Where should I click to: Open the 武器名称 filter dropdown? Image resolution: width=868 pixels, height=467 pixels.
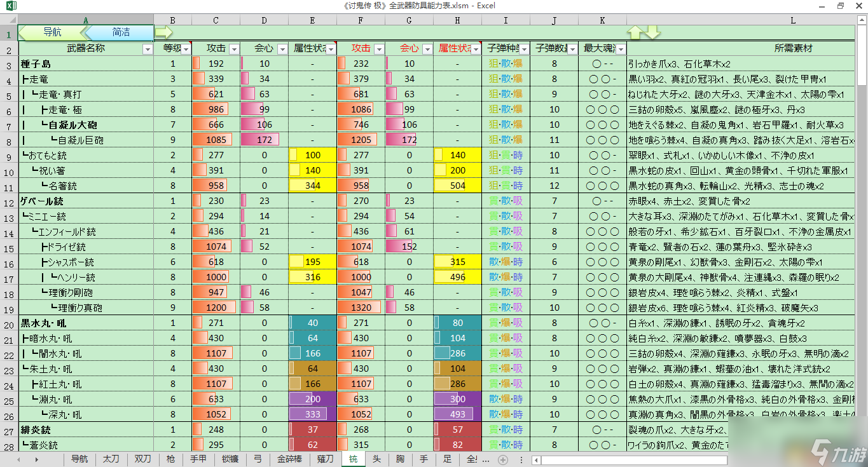pyautogui.click(x=148, y=49)
